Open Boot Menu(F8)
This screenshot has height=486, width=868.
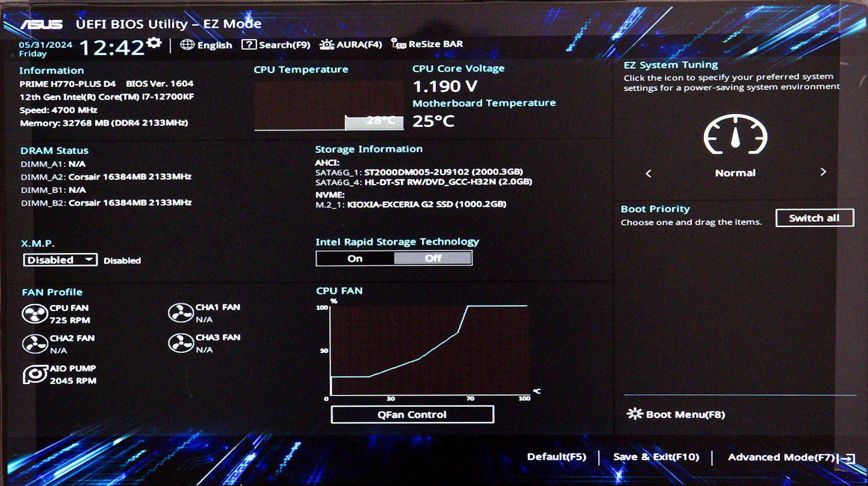676,415
